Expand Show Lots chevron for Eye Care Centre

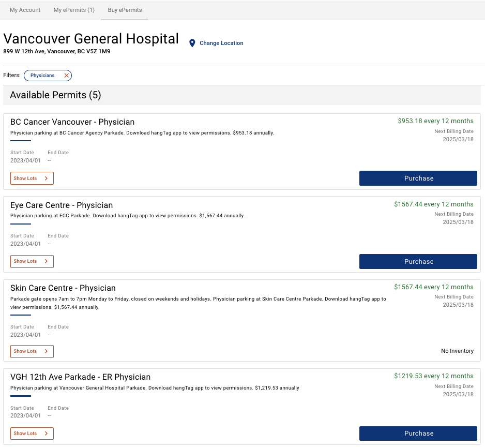[x=46, y=261]
